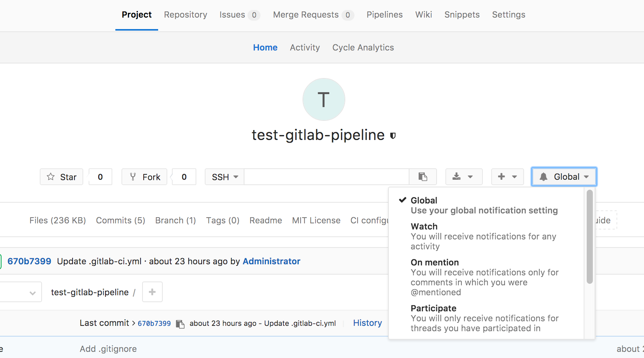
Task: Click the star icon to star the project
Action: (x=51, y=176)
